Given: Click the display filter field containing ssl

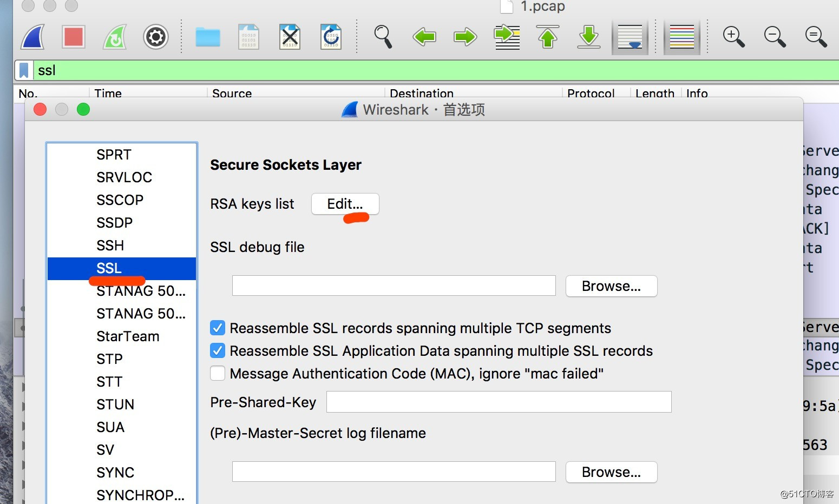Looking at the screenshot, I should (x=436, y=70).
